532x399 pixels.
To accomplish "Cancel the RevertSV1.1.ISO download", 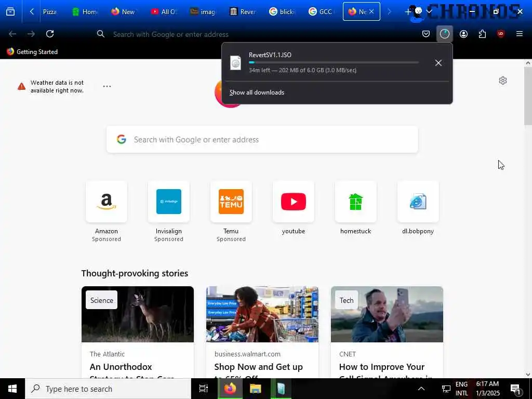I will [x=438, y=63].
